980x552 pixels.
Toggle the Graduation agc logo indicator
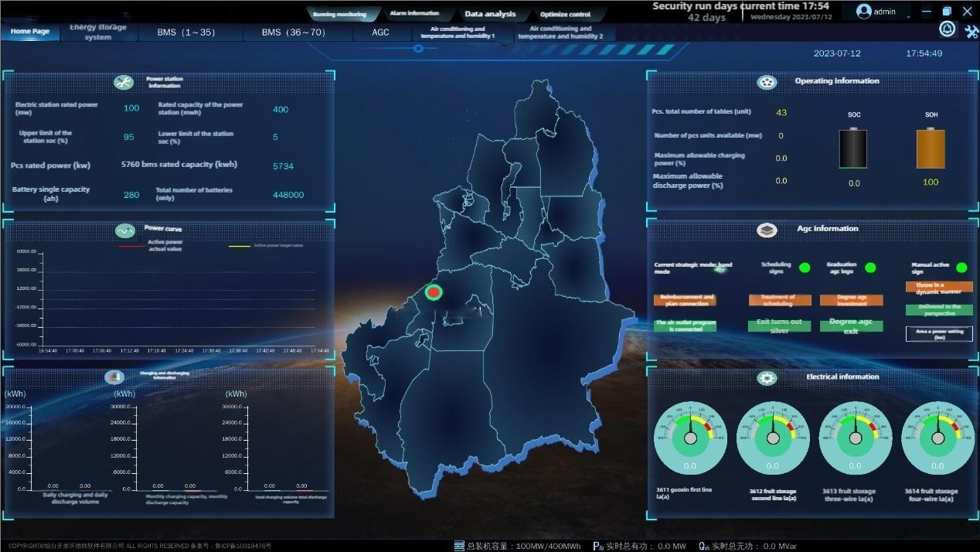(x=870, y=268)
